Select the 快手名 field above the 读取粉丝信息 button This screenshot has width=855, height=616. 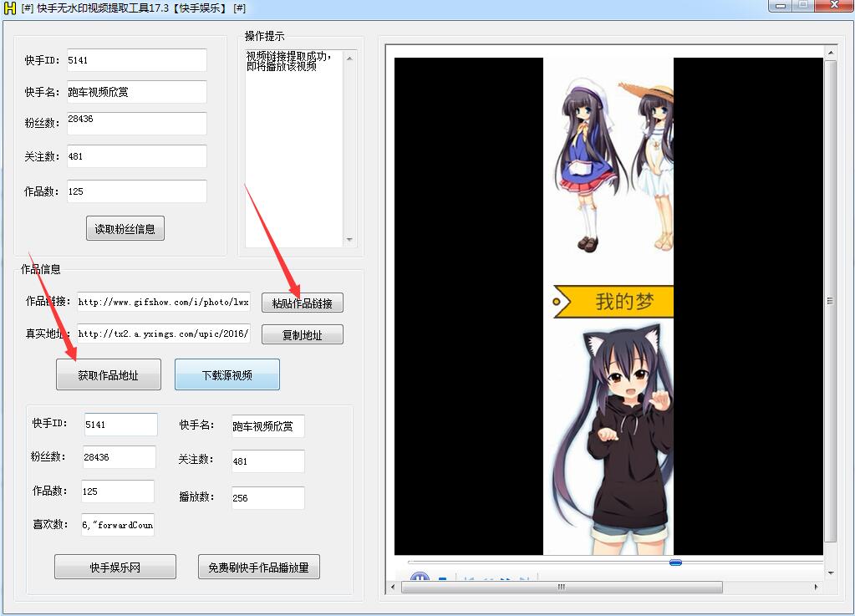tap(137, 92)
